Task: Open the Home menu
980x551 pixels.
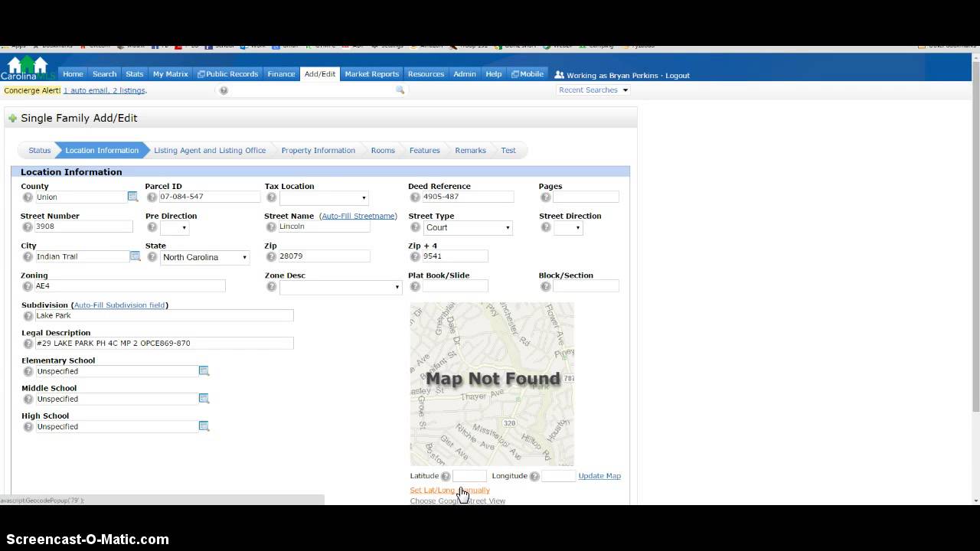Action: pos(73,74)
